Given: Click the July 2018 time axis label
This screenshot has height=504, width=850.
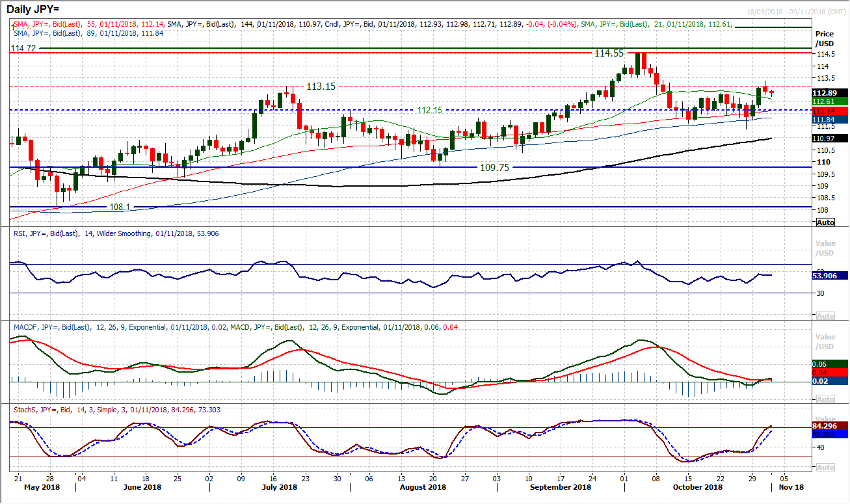Looking at the screenshot, I should click(278, 486).
